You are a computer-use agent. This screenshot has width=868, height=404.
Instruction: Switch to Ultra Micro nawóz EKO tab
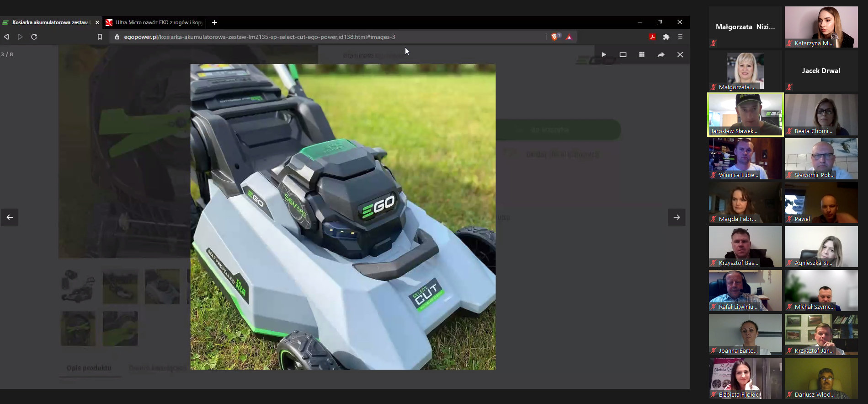coord(154,22)
